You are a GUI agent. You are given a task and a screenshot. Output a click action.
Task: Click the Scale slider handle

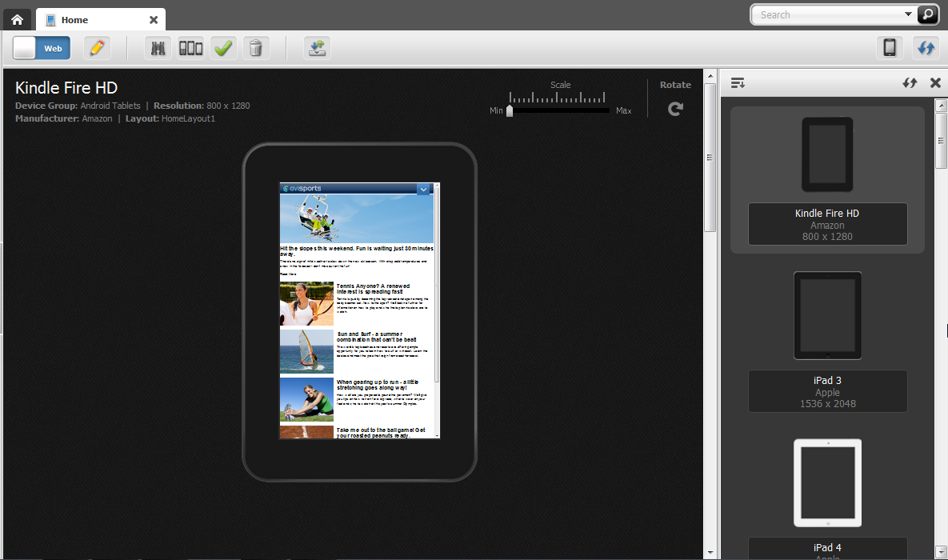510,110
